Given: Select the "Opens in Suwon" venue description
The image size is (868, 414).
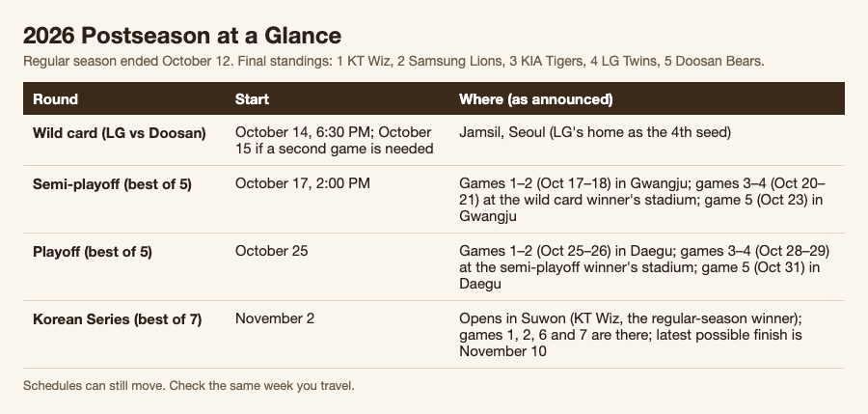Looking at the screenshot, I should [631, 335].
